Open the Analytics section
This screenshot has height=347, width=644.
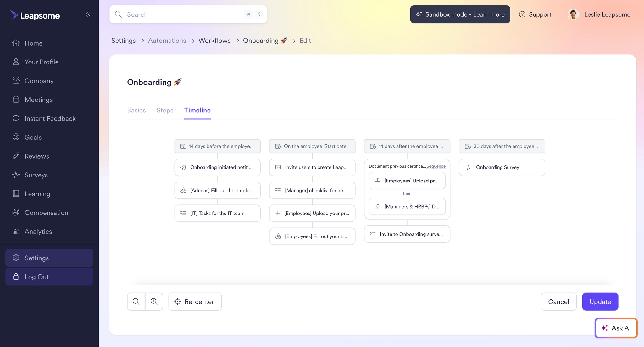pos(38,231)
